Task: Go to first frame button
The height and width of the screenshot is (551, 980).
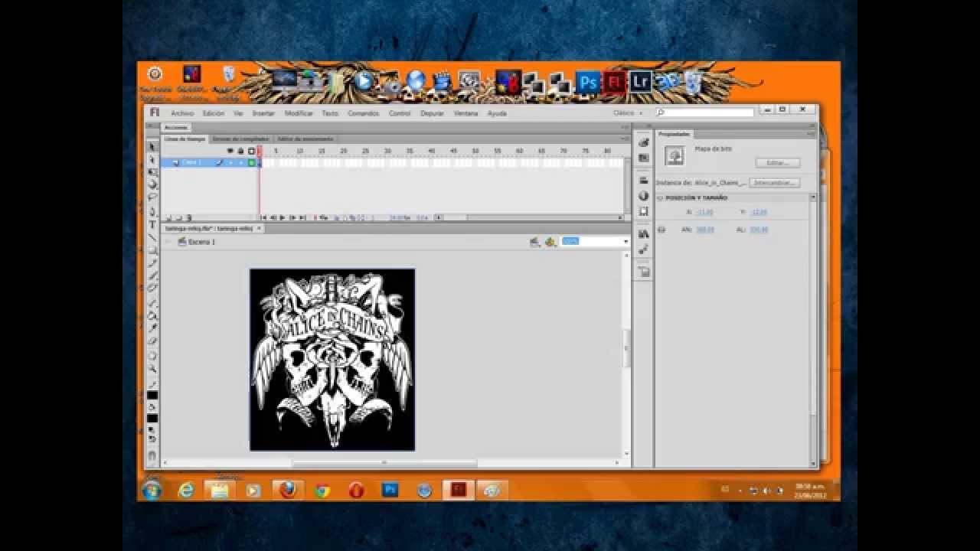Action: pyautogui.click(x=263, y=218)
